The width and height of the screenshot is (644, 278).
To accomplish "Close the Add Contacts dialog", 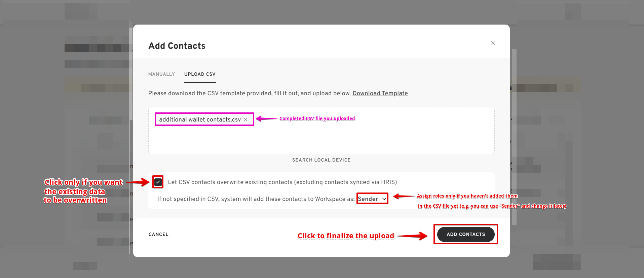I will [x=492, y=43].
